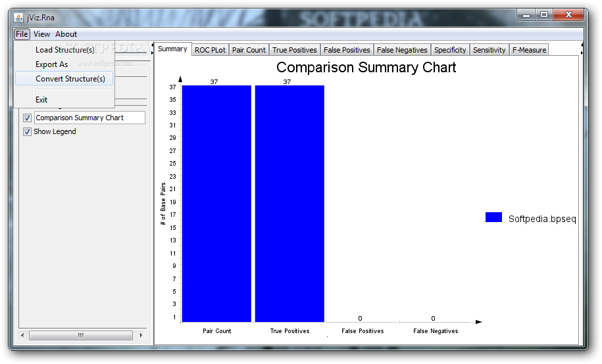
Task: Click the # of Base Pairs axis title
Action: point(163,204)
